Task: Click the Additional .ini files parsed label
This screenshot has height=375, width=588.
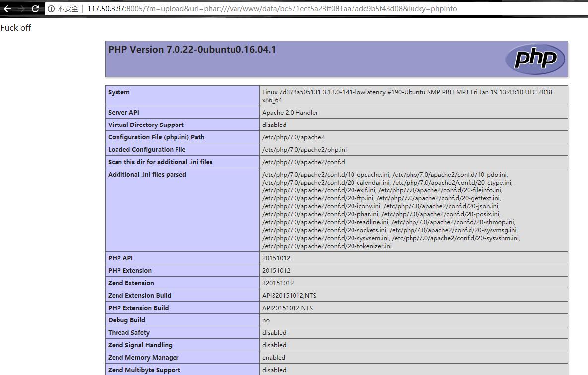Action: [x=147, y=175]
